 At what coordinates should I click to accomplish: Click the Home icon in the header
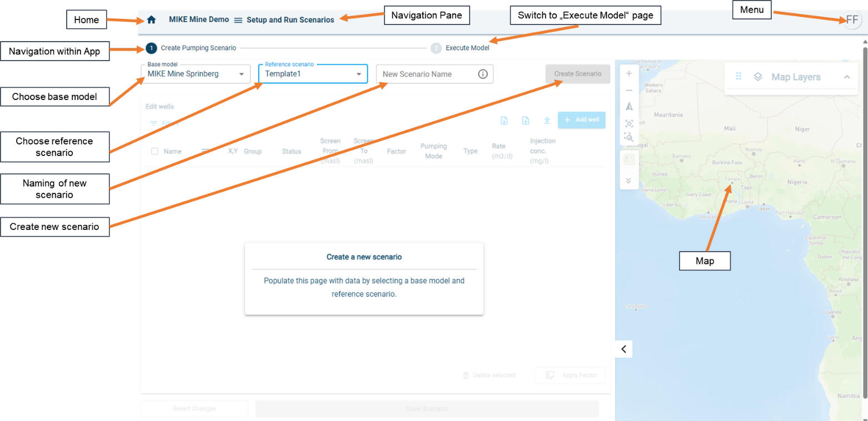point(151,19)
